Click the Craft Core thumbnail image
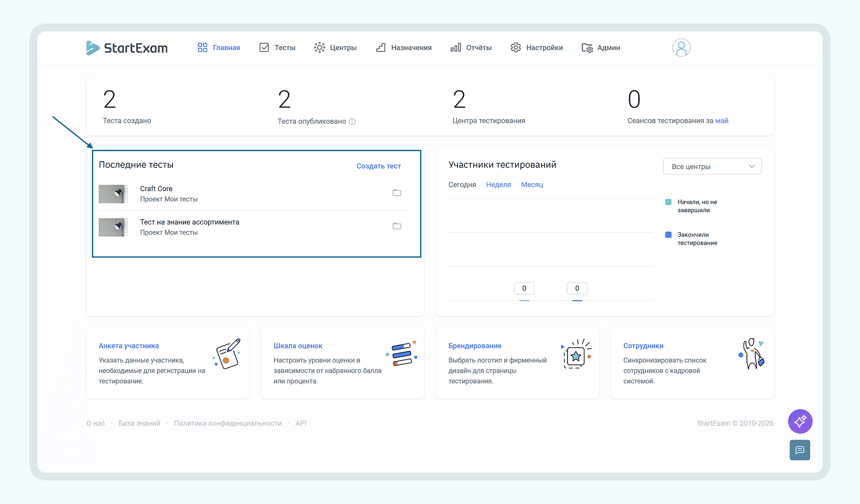Image resolution: width=860 pixels, height=504 pixels. tap(114, 194)
